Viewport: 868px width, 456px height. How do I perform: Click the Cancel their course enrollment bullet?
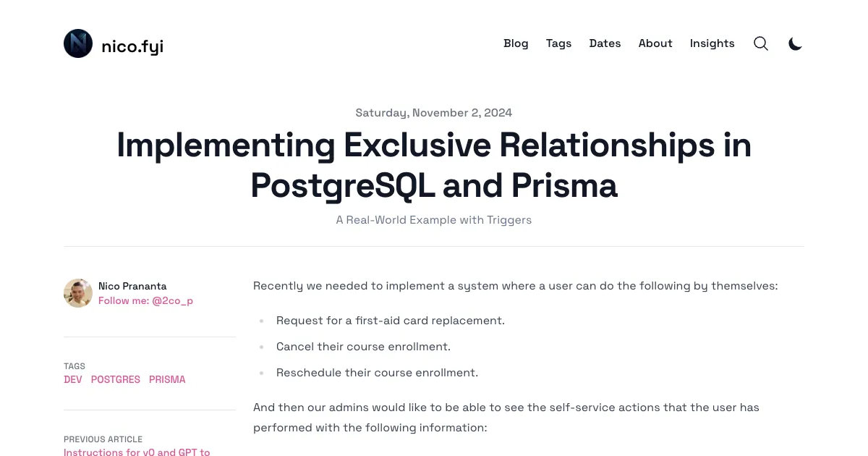(363, 347)
